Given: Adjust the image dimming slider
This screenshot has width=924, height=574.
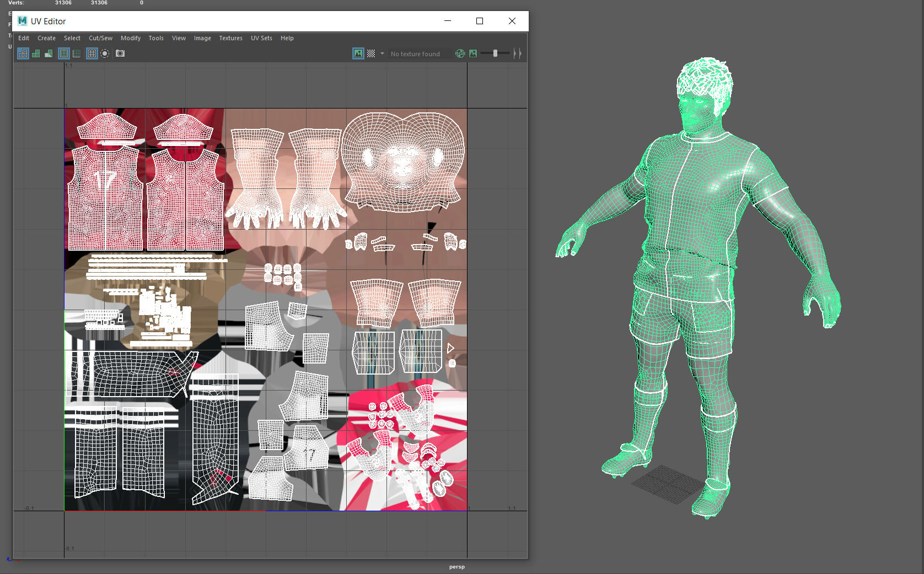Looking at the screenshot, I should (495, 53).
